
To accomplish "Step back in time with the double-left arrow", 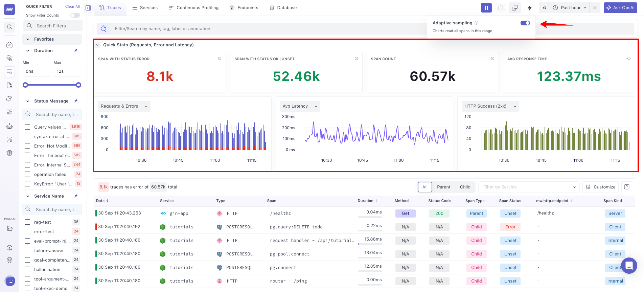I will [x=545, y=8].
